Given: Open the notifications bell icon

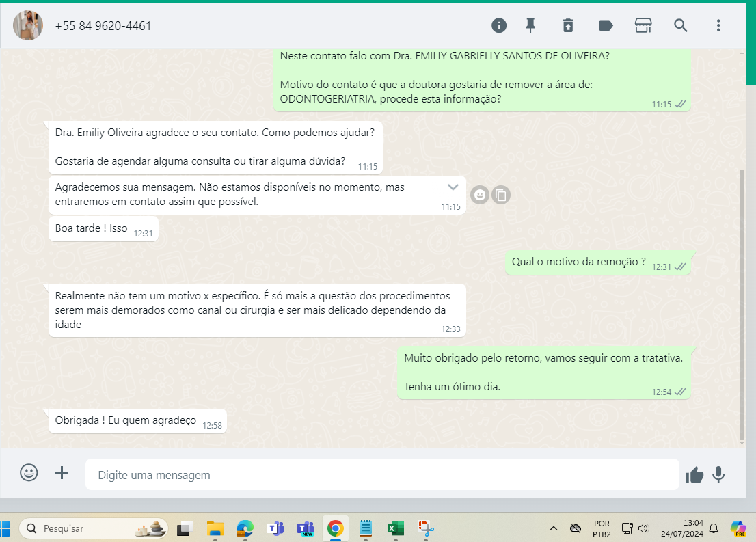Looking at the screenshot, I should 714,528.
